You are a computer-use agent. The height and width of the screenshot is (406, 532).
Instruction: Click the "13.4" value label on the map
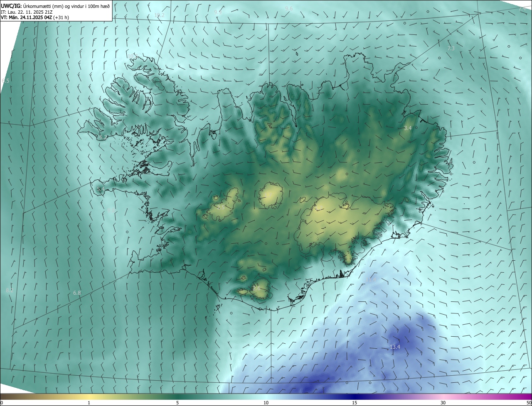tap(395, 347)
